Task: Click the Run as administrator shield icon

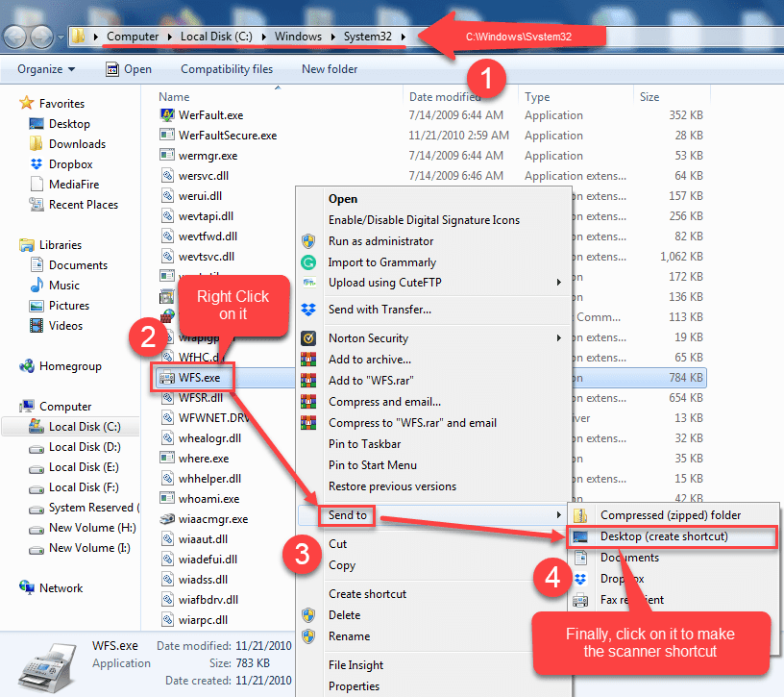Action: click(x=307, y=240)
